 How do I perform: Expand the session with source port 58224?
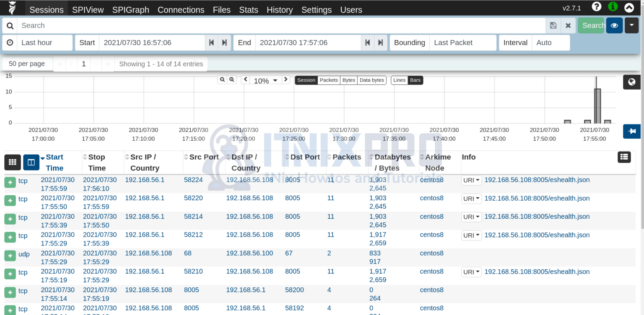(10, 182)
